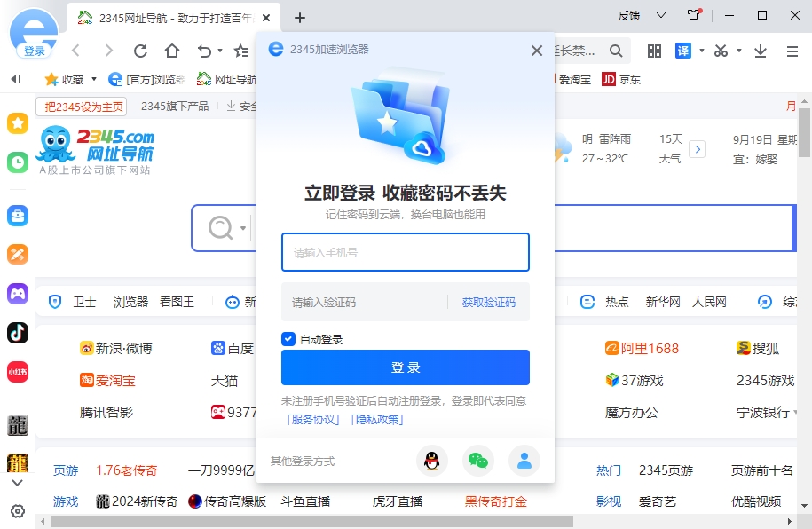Click the blue translate icon in toolbar

[682, 51]
